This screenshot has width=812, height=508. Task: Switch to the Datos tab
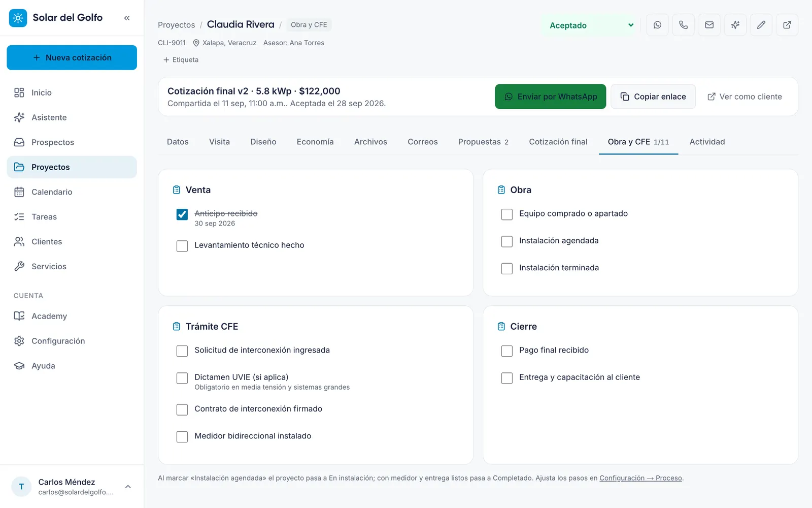point(178,142)
